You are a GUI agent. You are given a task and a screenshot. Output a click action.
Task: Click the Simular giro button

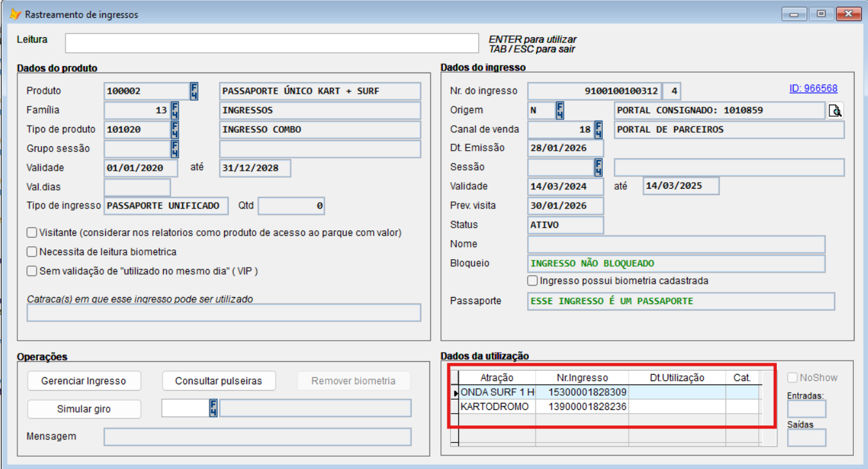(83, 409)
